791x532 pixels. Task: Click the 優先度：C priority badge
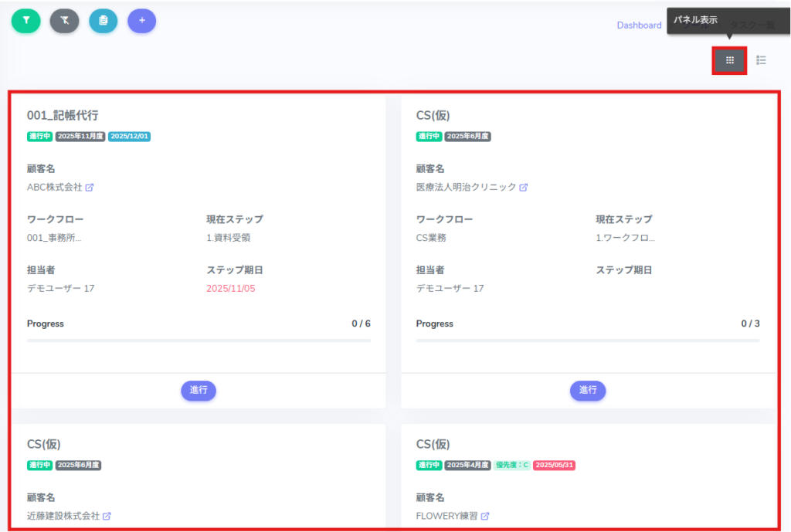click(512, 466)
